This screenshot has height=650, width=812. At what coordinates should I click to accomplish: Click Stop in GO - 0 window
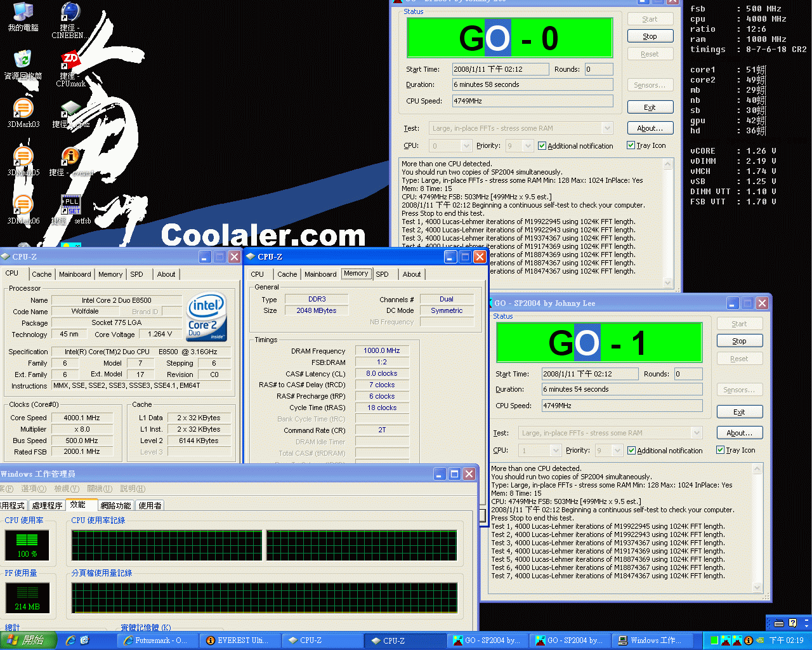click(x=650, y=36)
